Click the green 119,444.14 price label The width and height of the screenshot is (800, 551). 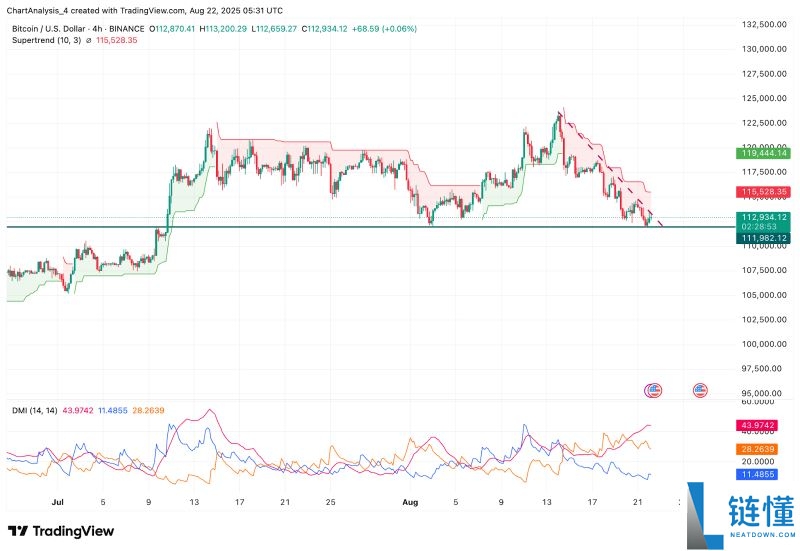[764, 153]
